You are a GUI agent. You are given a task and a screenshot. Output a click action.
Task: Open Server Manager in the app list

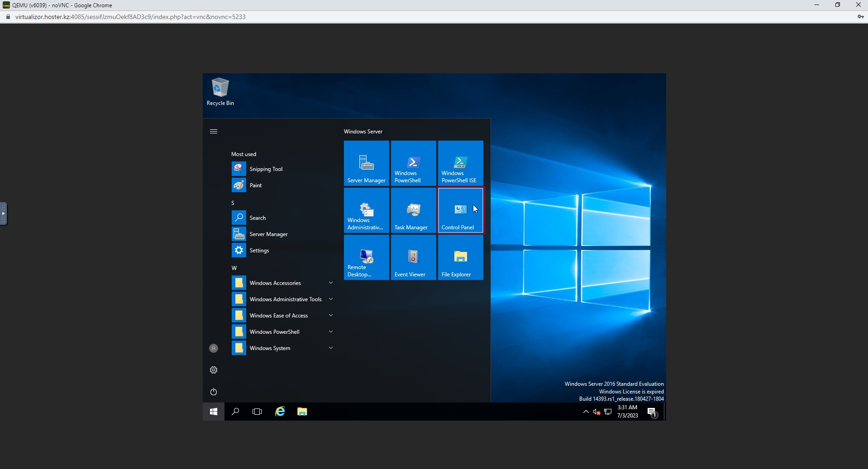pyautogui.click(x=283, y=234)
